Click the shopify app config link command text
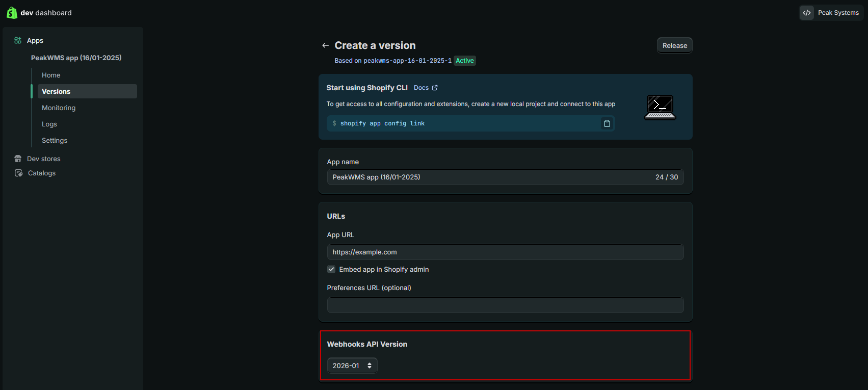 click(x=382, y=123)
